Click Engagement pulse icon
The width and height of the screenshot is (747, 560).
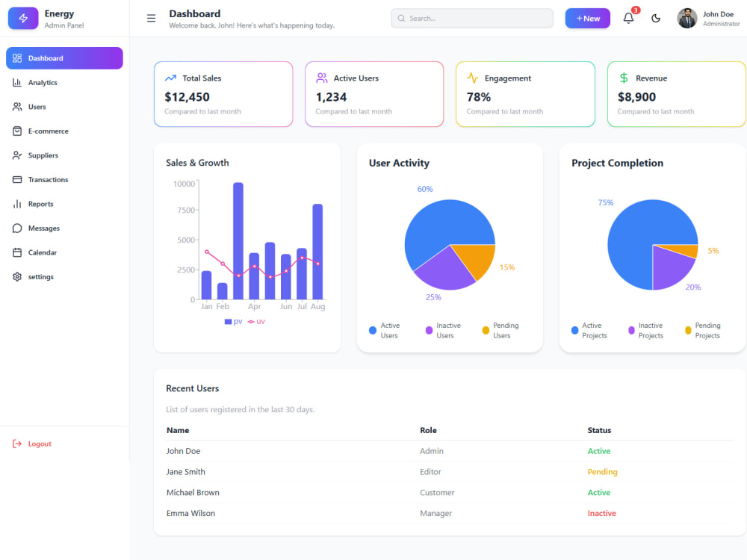click(x=473, y=78)
